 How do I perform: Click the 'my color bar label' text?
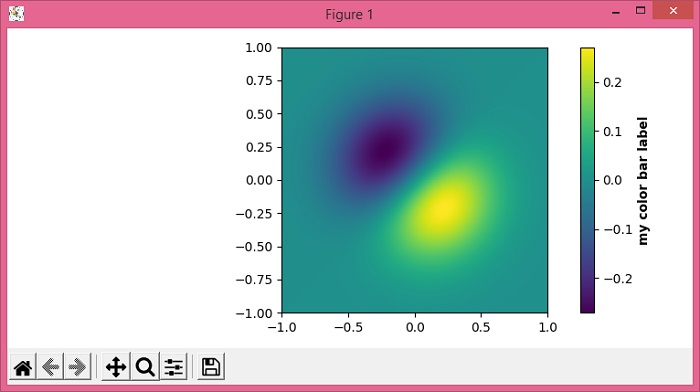pos(642,181)
